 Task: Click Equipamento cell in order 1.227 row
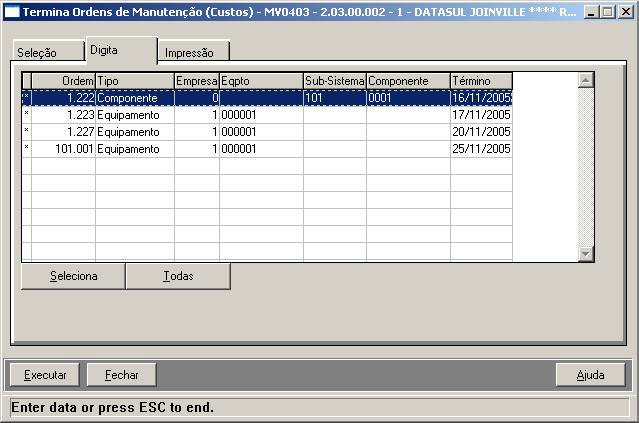pos(135,132)
